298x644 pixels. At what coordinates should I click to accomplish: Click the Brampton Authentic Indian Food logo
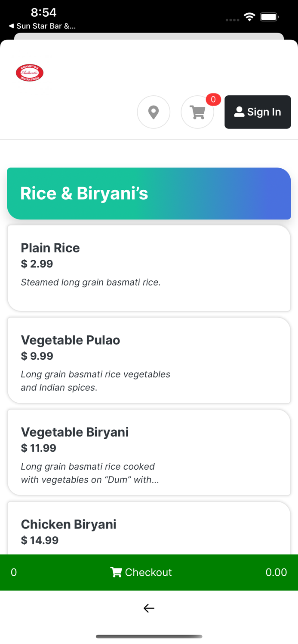point(29,72)
